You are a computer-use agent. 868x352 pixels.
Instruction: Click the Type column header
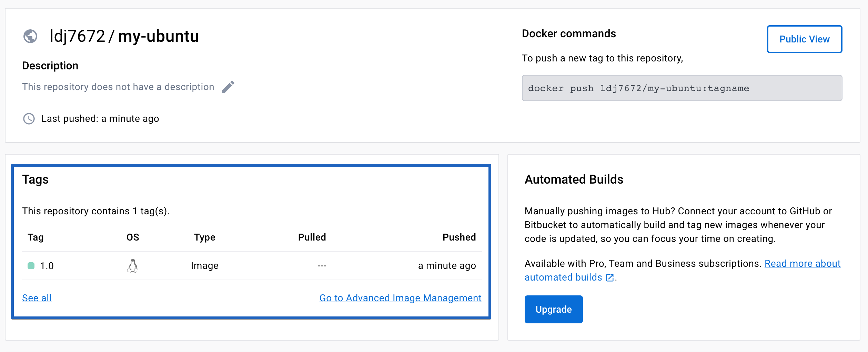204,237
